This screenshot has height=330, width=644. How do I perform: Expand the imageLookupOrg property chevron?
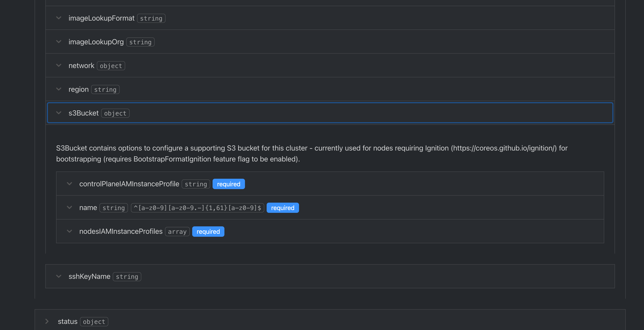(x=59, y=42)
